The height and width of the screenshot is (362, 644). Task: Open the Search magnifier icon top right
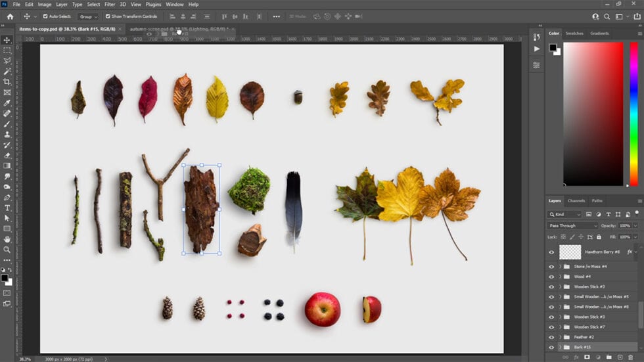point(607,16)
